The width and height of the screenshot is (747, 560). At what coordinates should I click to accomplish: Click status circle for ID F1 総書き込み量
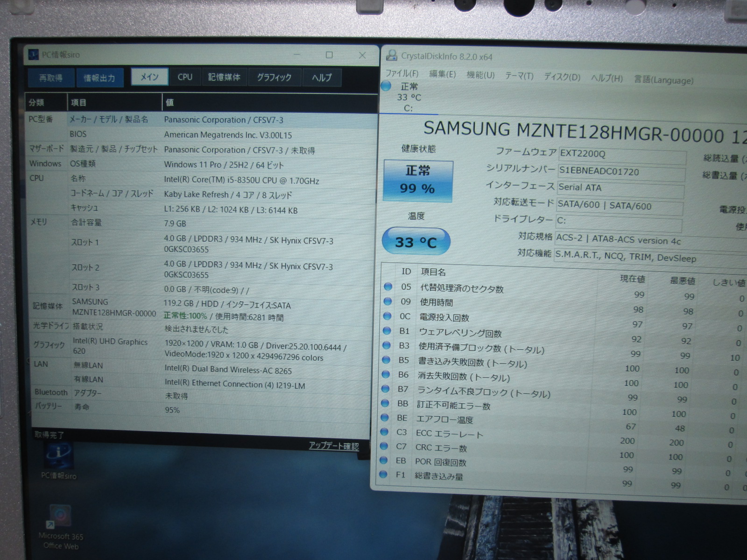[x=383, y=475]
